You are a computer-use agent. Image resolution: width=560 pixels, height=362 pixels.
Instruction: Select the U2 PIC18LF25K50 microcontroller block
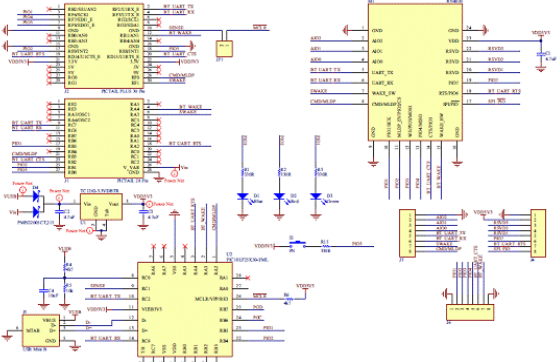185,310
